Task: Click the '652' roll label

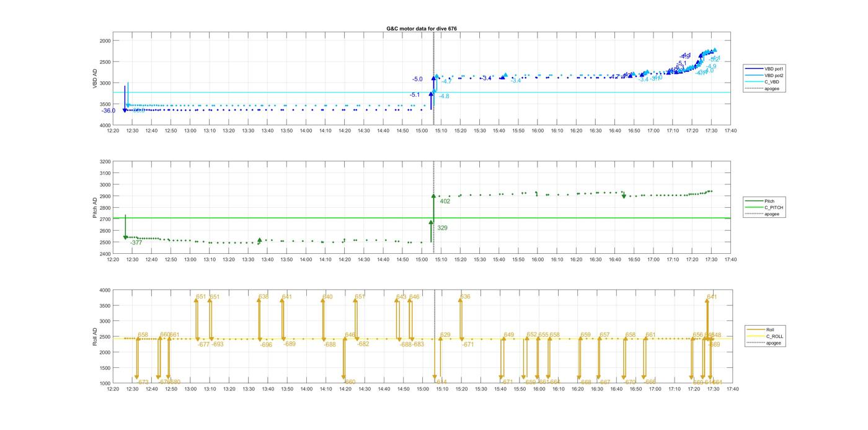Action: pyautogui.click(x=532, y=335)
